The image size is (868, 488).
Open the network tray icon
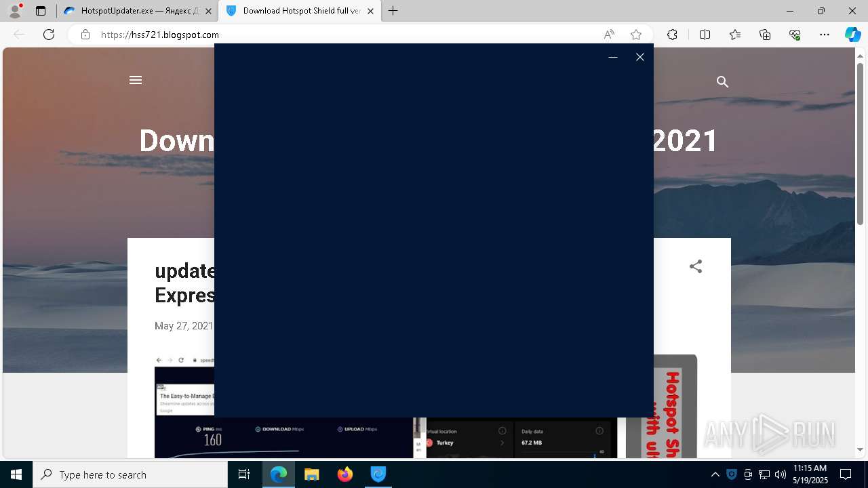coord(764,474)
